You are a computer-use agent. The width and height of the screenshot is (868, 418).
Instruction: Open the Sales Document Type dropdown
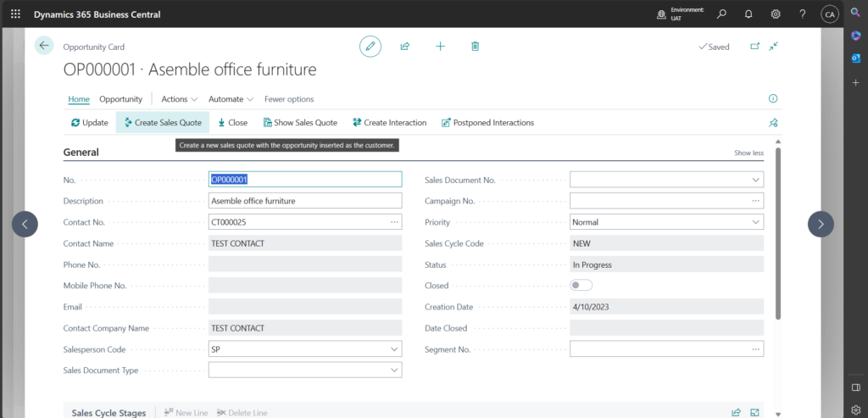pos(394,370)
